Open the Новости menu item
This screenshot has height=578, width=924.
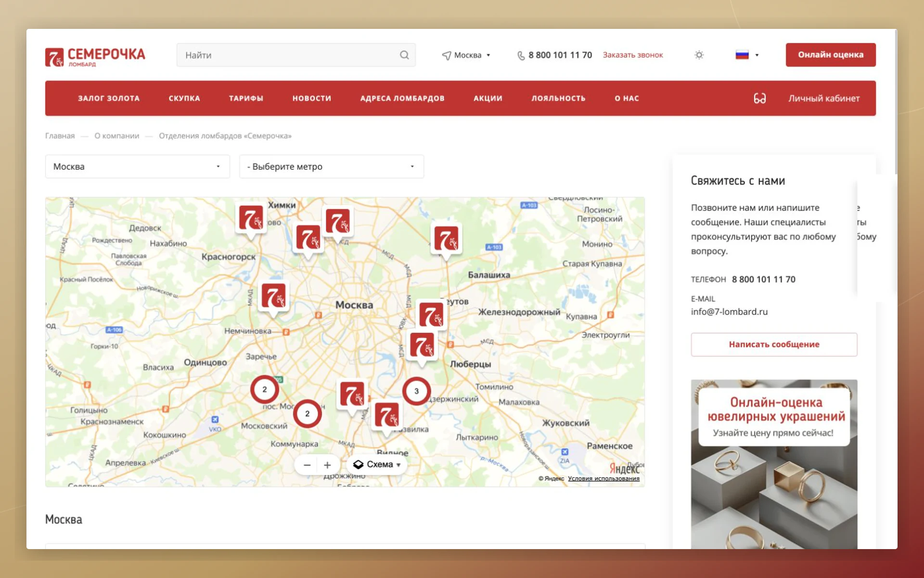coord(312,98)
